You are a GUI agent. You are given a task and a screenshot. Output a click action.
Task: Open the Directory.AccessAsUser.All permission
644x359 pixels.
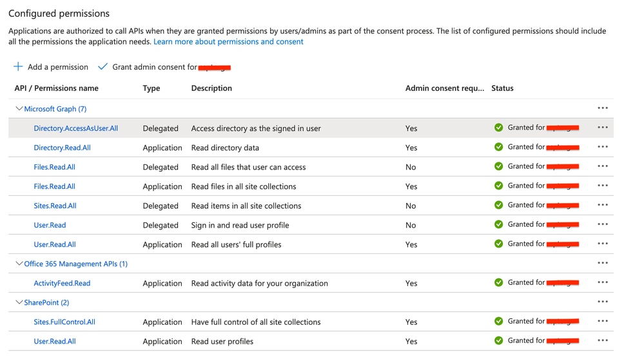point(75,128)
